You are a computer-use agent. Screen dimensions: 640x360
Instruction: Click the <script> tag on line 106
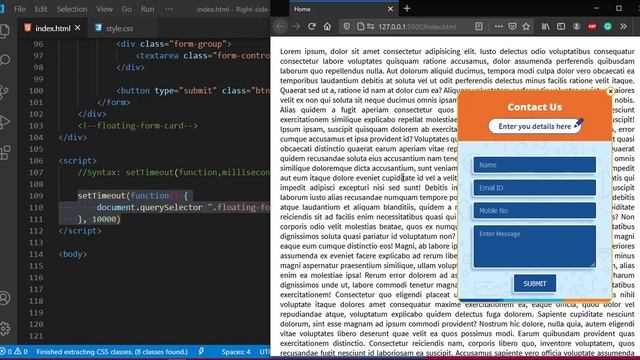point(78,161)
